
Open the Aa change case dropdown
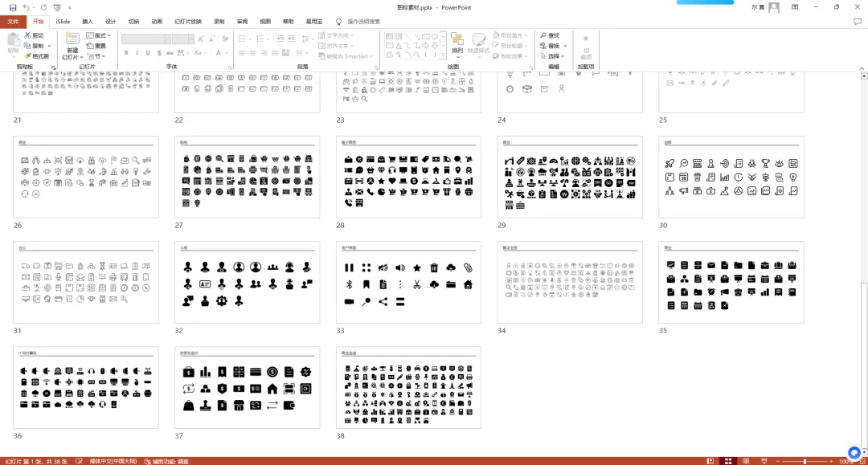(x=199, y=53)
